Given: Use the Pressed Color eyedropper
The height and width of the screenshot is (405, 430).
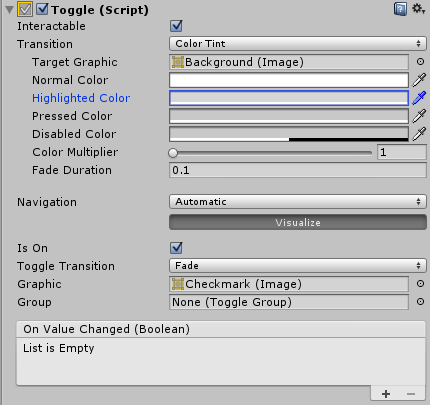Looking at the screenshot, I should [419, 116].
